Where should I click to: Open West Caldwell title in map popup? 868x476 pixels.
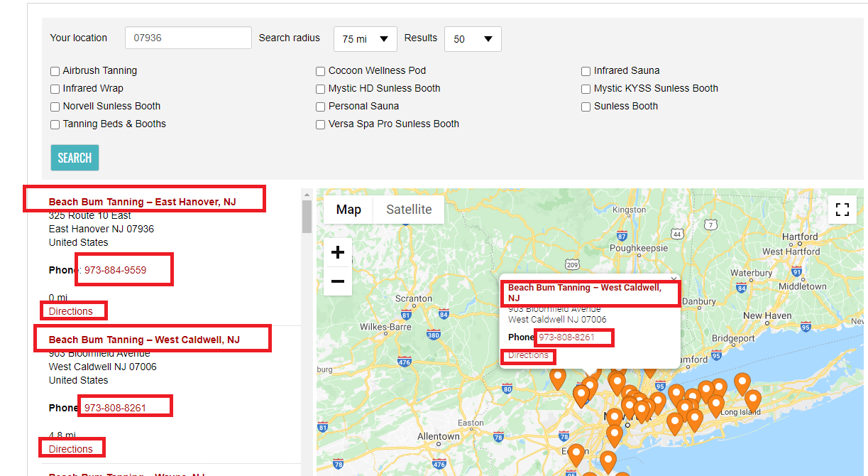pyautogui.click(x=585, y=293)
